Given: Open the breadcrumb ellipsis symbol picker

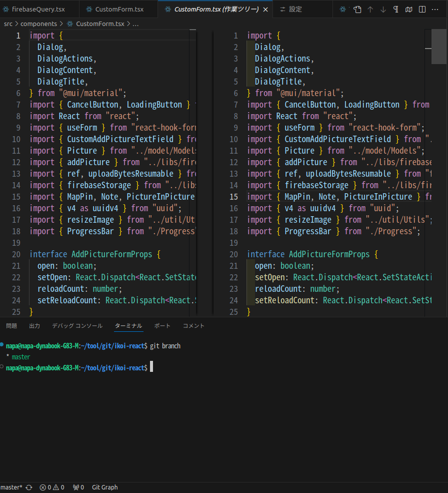Looking at the screenshot, I should [135, 24].
